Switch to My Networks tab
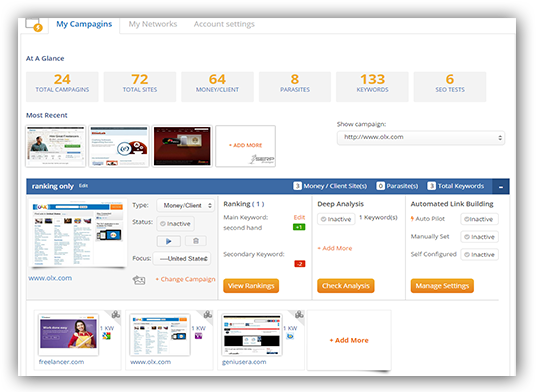Image resolution: width=536 pixels, height=392 pixels. (x=153, y=24)
